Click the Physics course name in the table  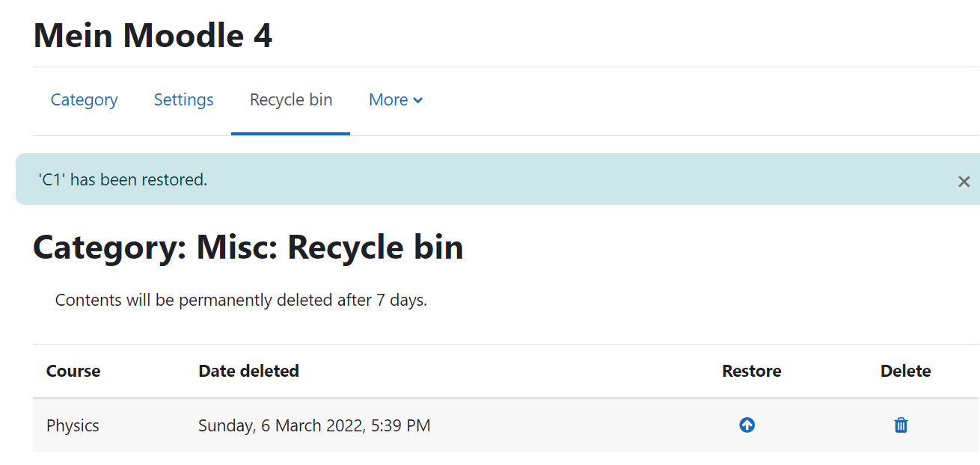[x=73, y=425]
